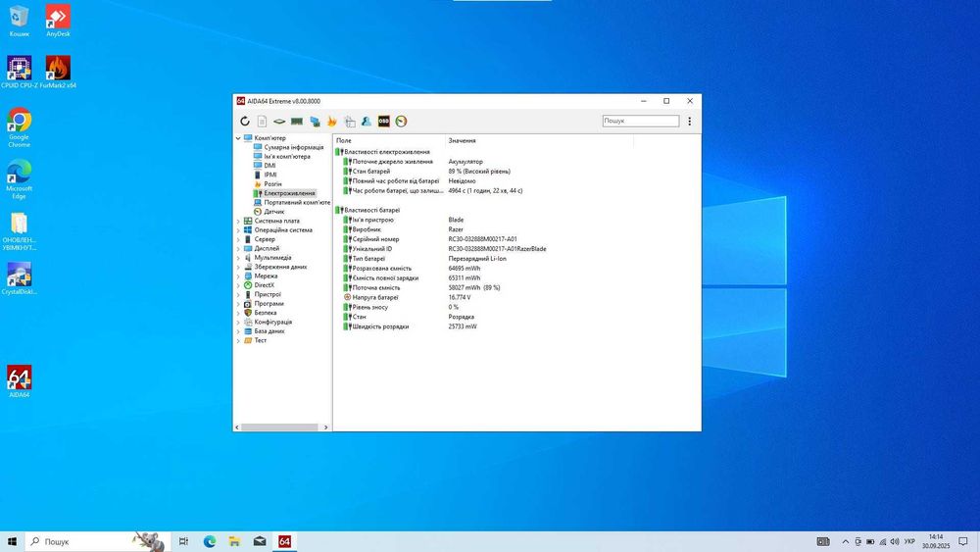Click the Пошук search field in AIDA64

[x=641, y=122]
